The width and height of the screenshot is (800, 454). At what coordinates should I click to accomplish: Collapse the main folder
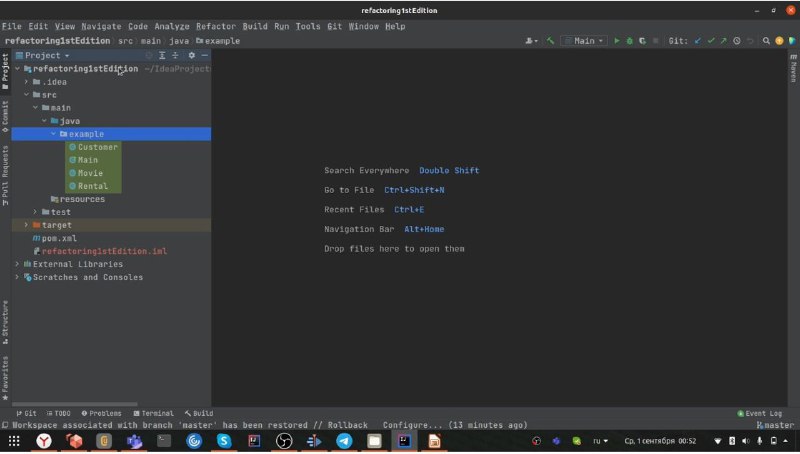click(35, 108)
